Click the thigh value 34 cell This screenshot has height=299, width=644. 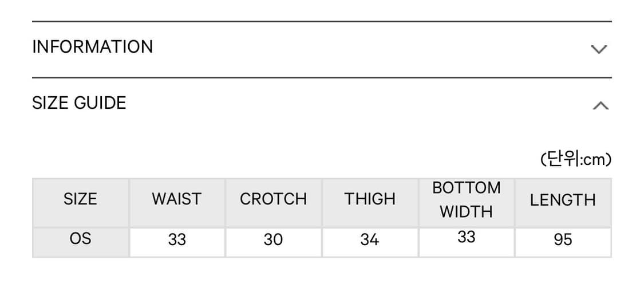370,239
